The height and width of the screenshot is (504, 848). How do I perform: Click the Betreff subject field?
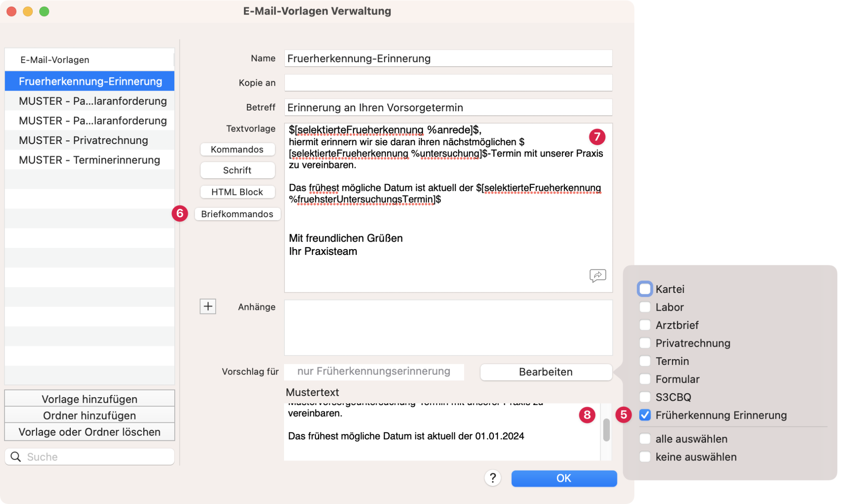pyautogui.click(x=448, y=108)
